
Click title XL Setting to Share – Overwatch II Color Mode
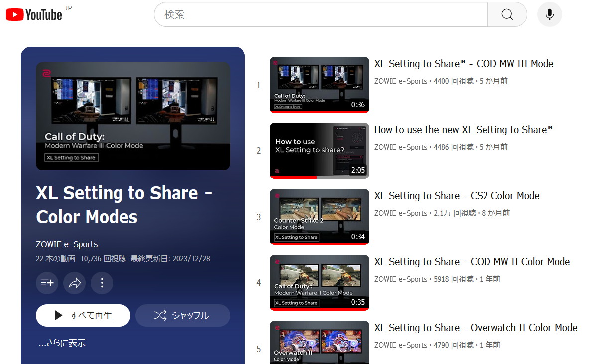[x=476, y=328]
